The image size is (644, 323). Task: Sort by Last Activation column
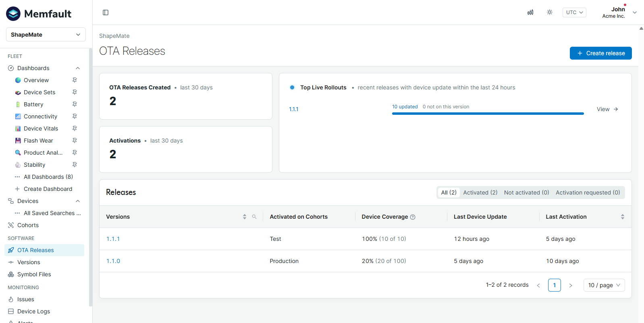tap(623, 217)
